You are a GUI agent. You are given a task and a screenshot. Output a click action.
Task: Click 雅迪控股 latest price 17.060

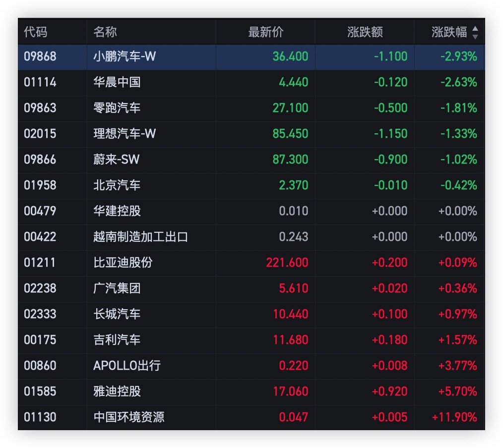(291, 392)
